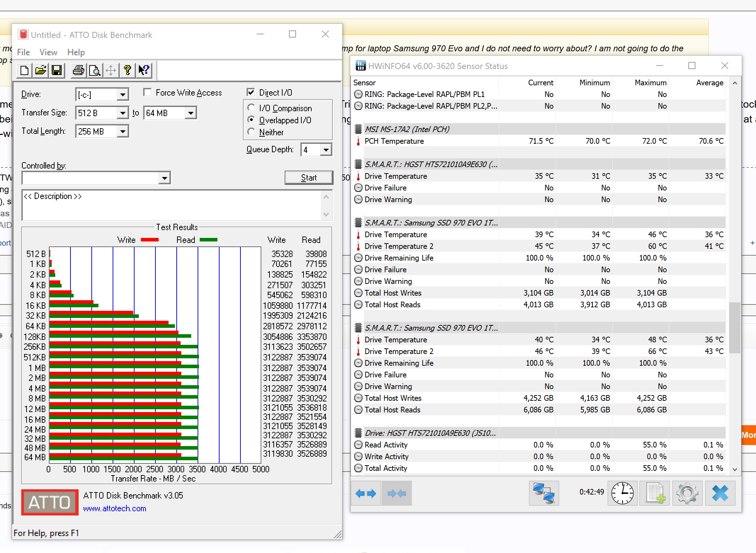Click the Total Host Writes 3,104 GB row icon
The height and width of the screenshot is (553, 756).
tap(358, 293)
